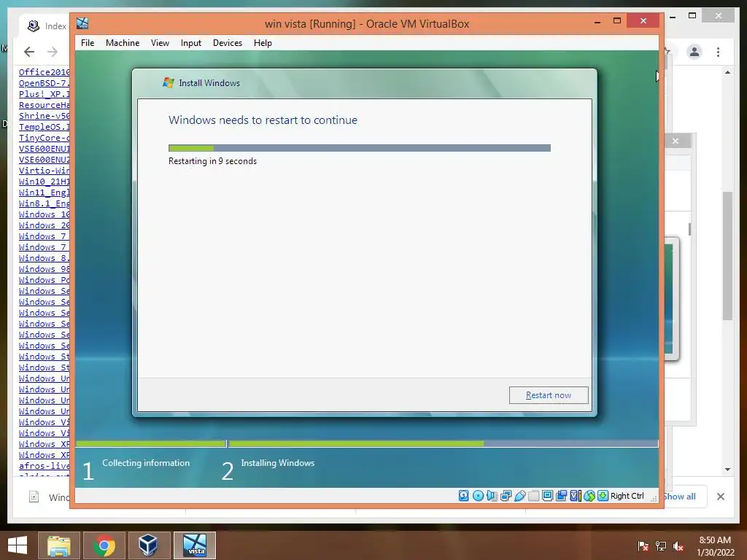Open the Win8.1_Eng link
This screenshot has width=747, height=560.
(x=44, y=203)
